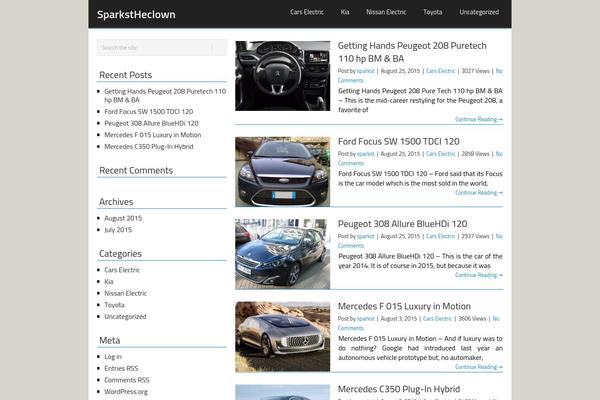Open Toyota category in sidebar
Viewport: 600px width, 400px height.
(114, 305)
